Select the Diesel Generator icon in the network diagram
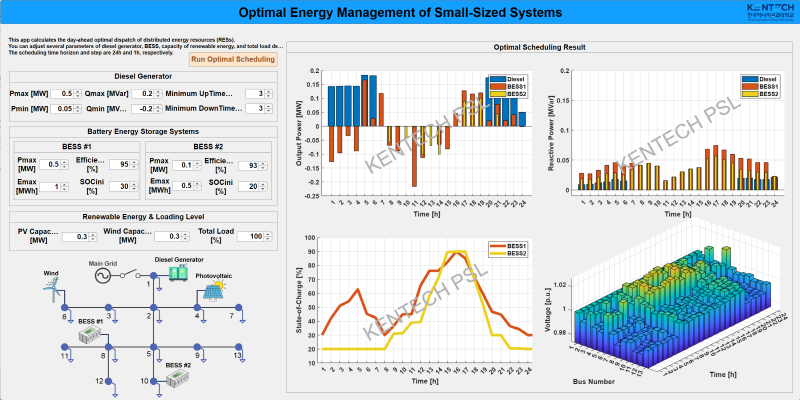The width and height of the screenshot is (800, 400). point(179,273)
